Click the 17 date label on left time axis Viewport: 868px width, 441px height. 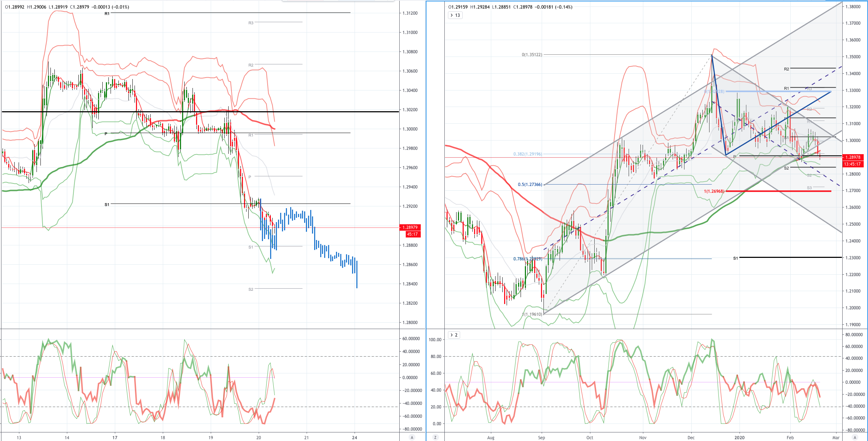115,437
